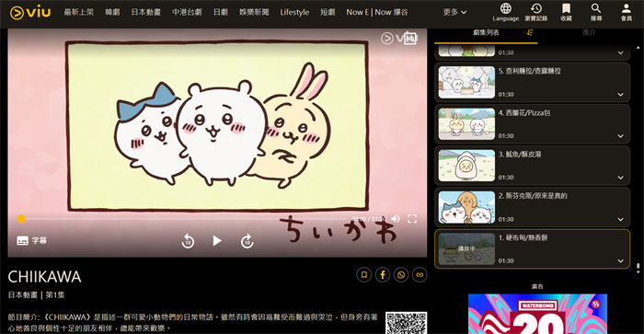Click episode title 4. 西蘭花/Pizza包
Screen dimensions: 644x334
tap(524, 112)
